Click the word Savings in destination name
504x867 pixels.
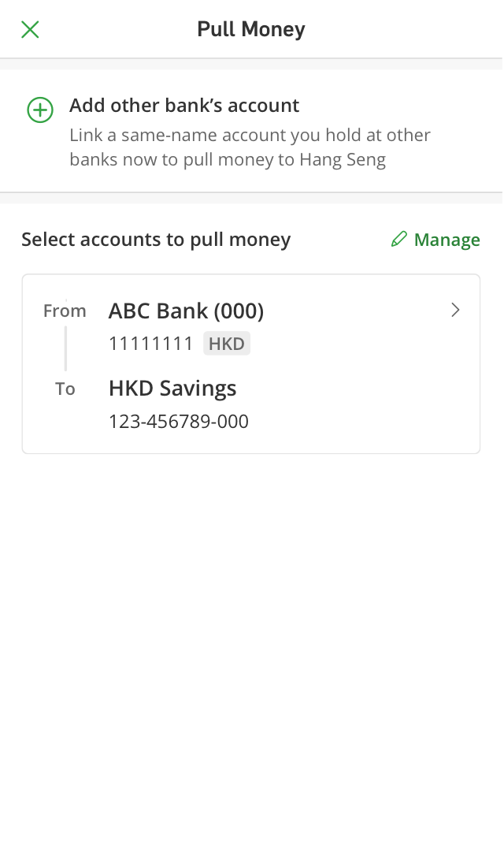click(200, 389)
